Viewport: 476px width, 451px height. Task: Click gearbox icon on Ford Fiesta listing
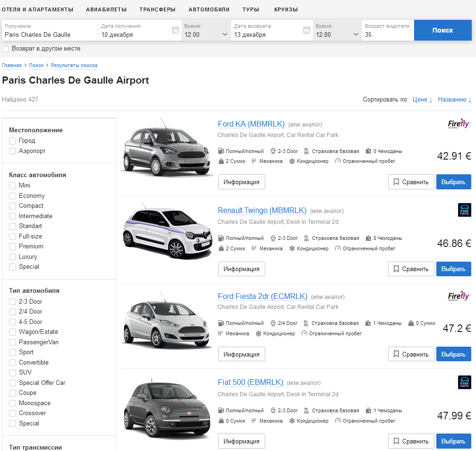tap(221, 333)
